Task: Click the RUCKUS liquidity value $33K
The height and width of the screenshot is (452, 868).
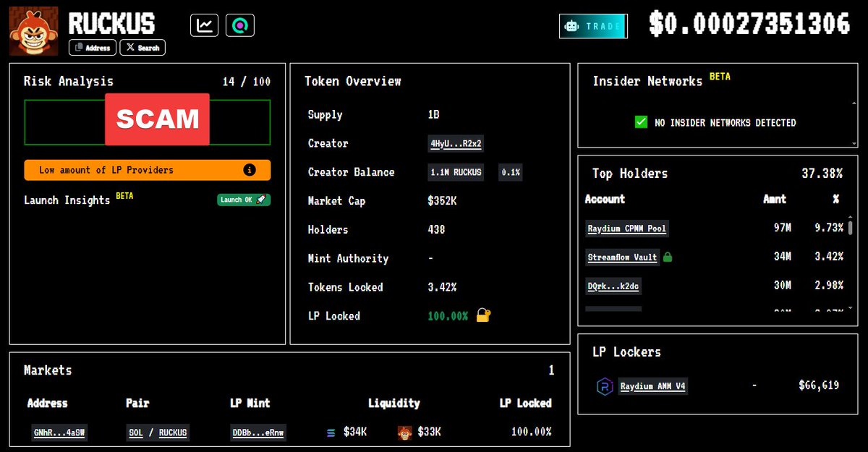Action: pos(429,432)
